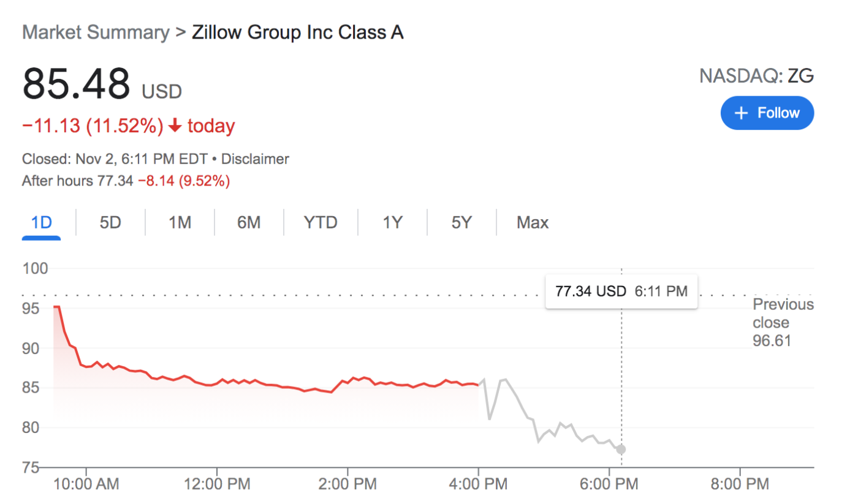Open the 1M chart view
This screenshot has height=504, width=858.
pos(180,222)
